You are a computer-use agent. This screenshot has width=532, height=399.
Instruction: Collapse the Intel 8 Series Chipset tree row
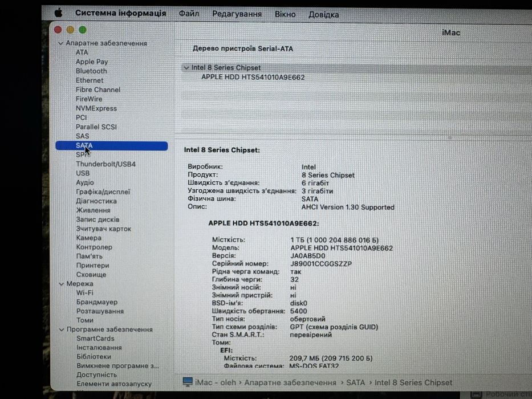click(x=186, y=67)
